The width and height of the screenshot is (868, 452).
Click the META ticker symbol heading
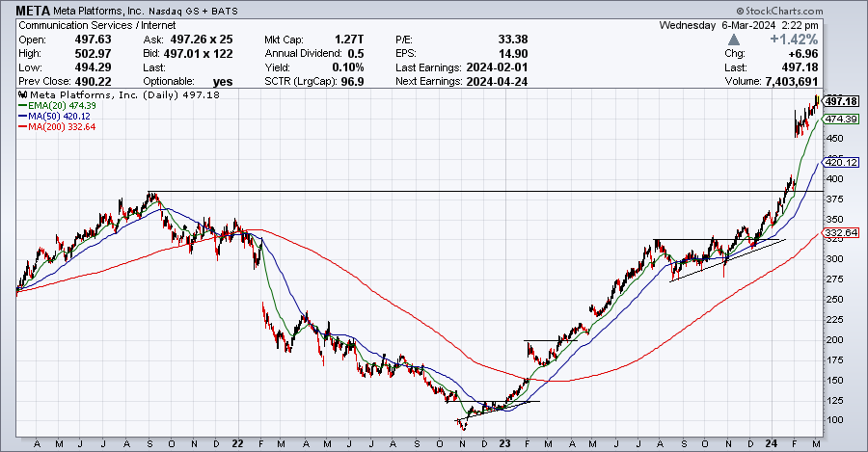click(x=34, y=11)
